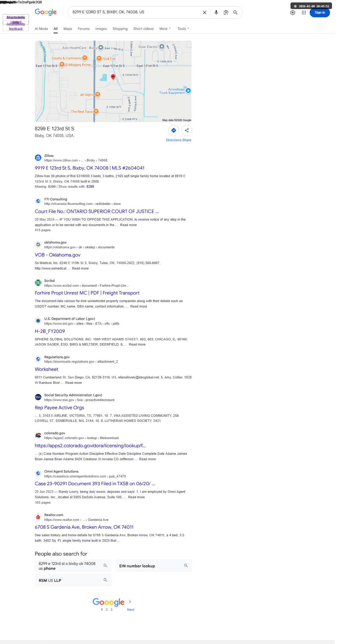Open the settings gear icon
The width and height of the screenshot is (339, 644).
click(x=293, y=12)
